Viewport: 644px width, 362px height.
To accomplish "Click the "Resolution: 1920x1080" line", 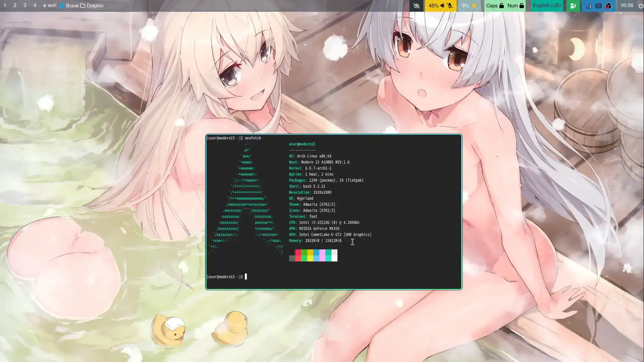I will (x=310, y=192).
